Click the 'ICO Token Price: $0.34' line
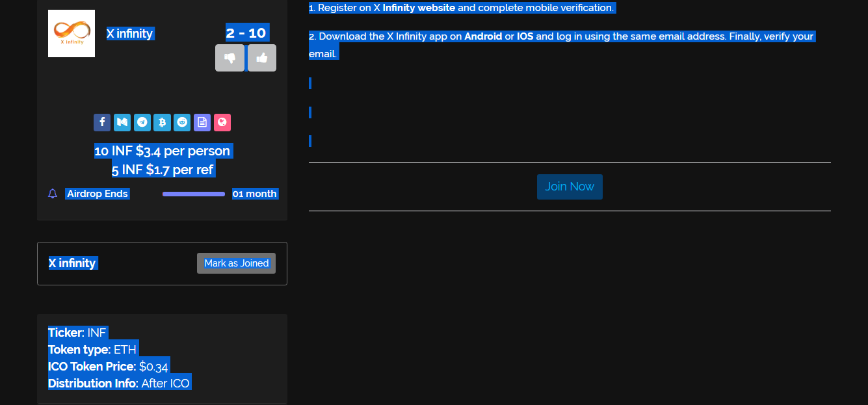Viewport: 868px width, 405px height. pyautogui.click(x=108, y=367)
